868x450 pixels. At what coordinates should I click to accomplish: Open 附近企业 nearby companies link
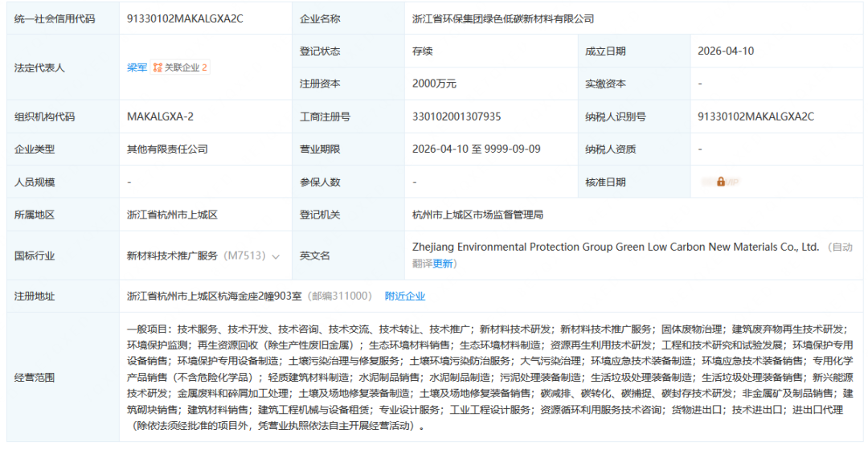[404, 297]
